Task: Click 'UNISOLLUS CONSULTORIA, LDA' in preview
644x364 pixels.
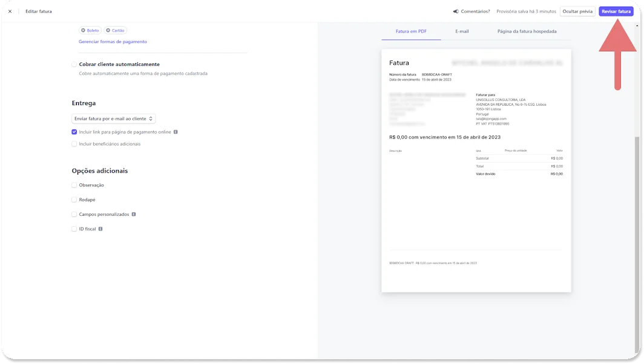Action: 501,100
